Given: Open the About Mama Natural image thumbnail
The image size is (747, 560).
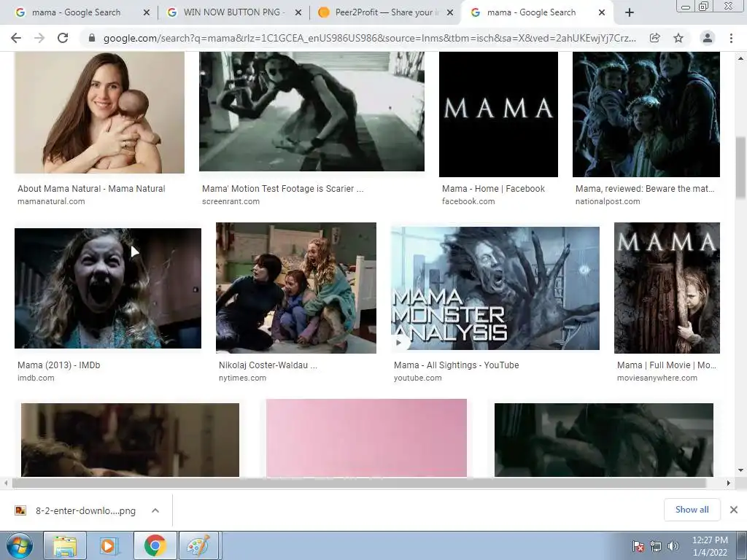Looking at the screenshot, I should (x=99, y=112).
